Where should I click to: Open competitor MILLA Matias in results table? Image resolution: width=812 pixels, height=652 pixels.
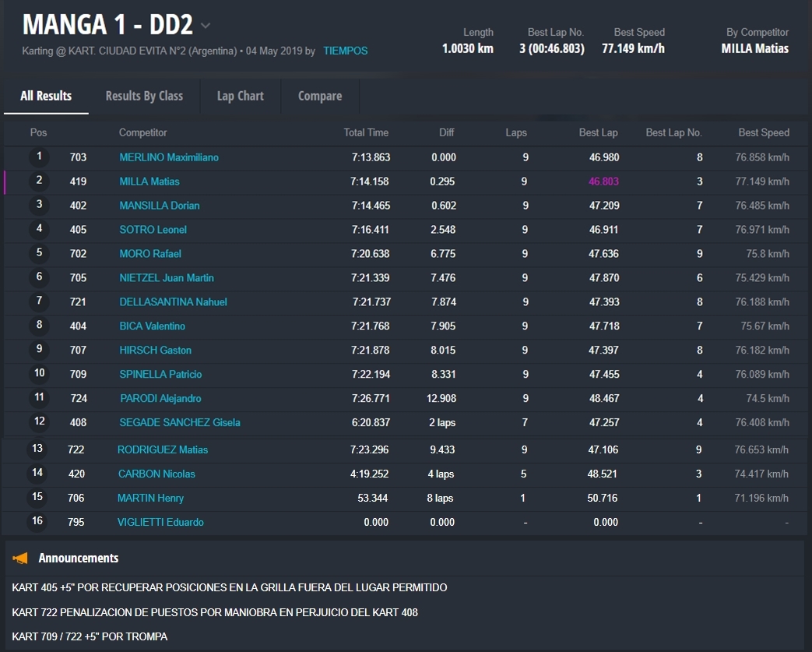(149, 182)
